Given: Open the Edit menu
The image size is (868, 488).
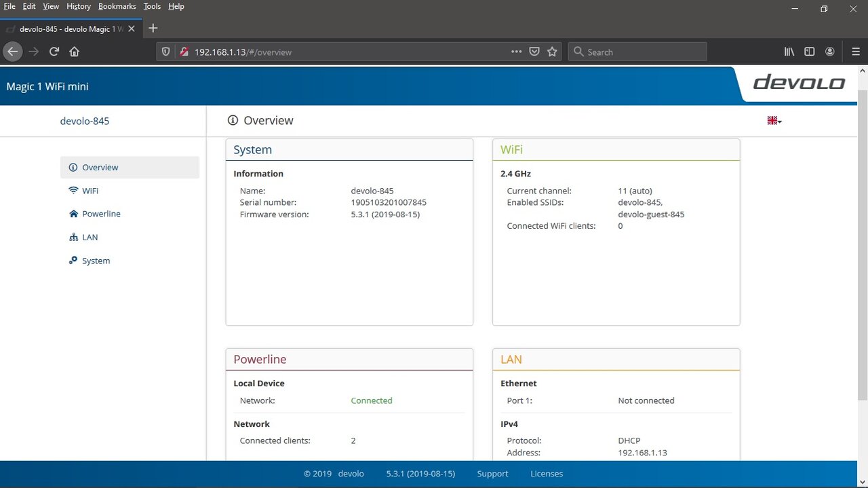Looking at the screenshot, I should pyautogui.click(x=29, y=6).
